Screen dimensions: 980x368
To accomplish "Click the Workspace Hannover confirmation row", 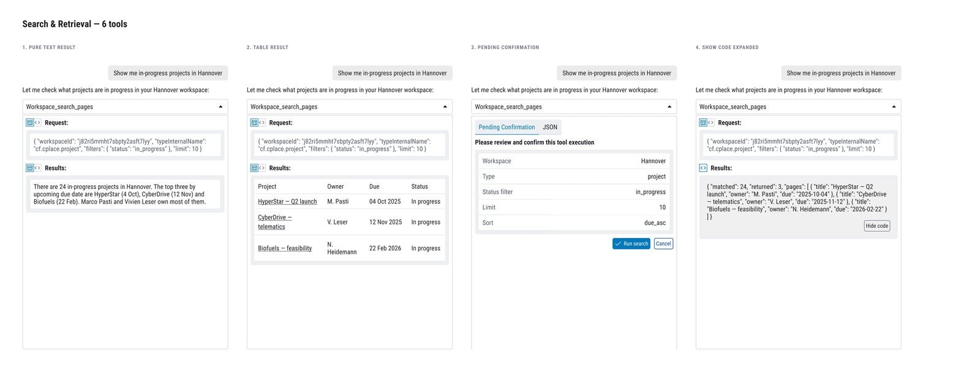I will click(x=574, y=161).
